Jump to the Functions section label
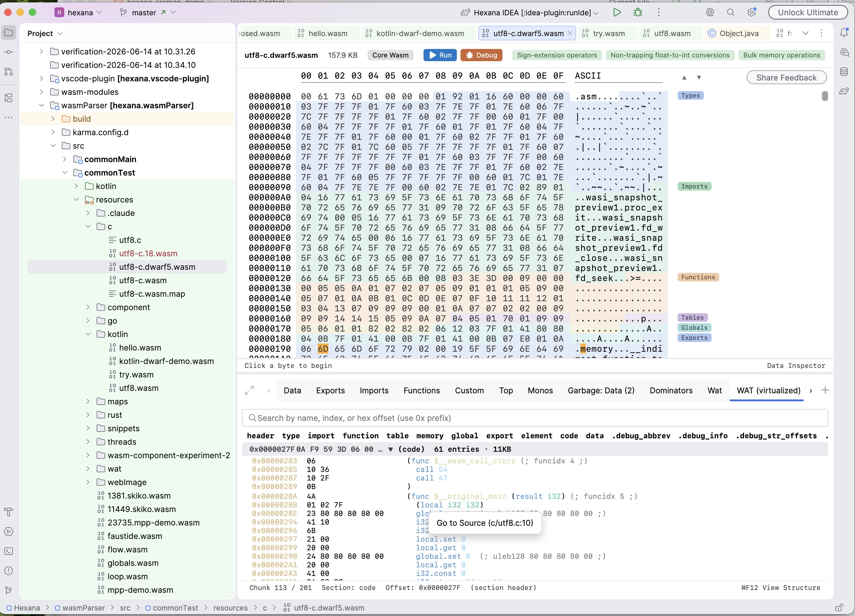Image resolution: width=855 pixels, height=616 pixels. 698,277
